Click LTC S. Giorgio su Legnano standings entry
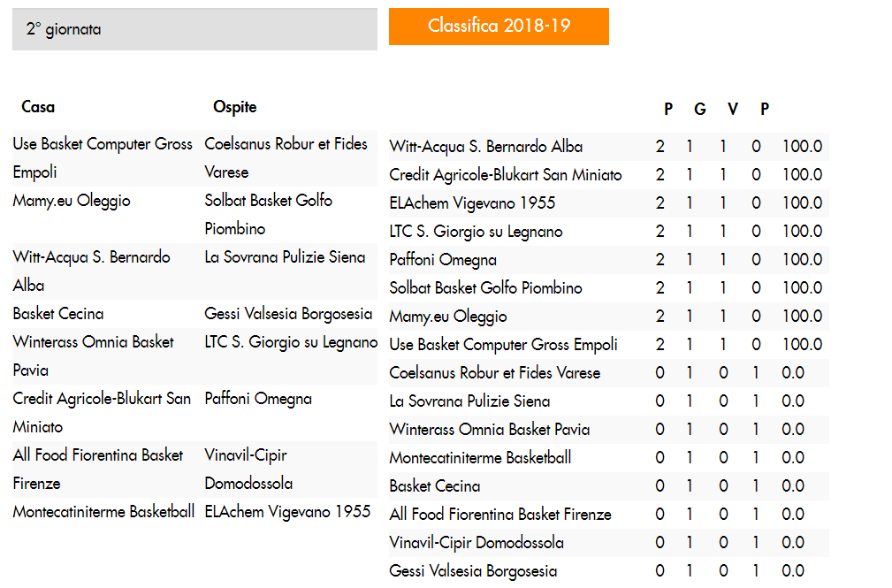892x588 pixels. pyautogui.click(x=476, y=232)
